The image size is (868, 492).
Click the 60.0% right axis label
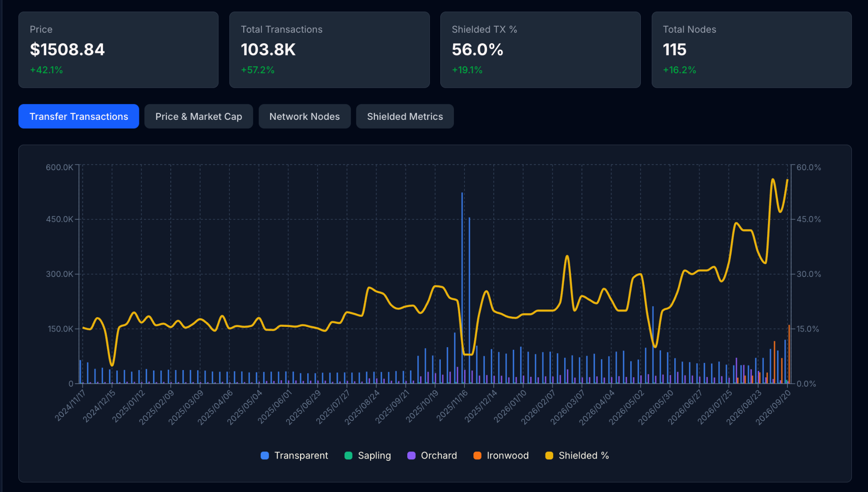coord(809,167)
